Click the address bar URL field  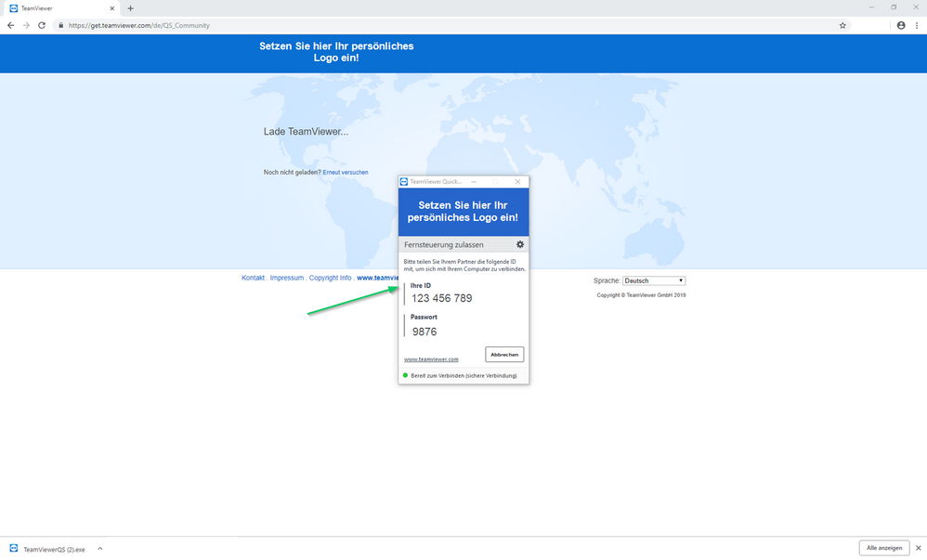pos(450,25)
